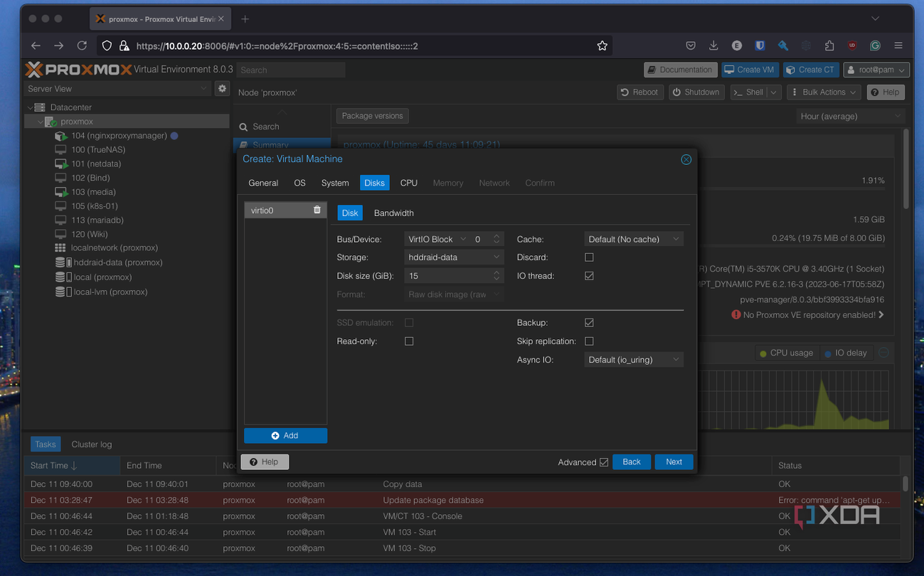Select local-lvm storage in tree

pos(110,292)
